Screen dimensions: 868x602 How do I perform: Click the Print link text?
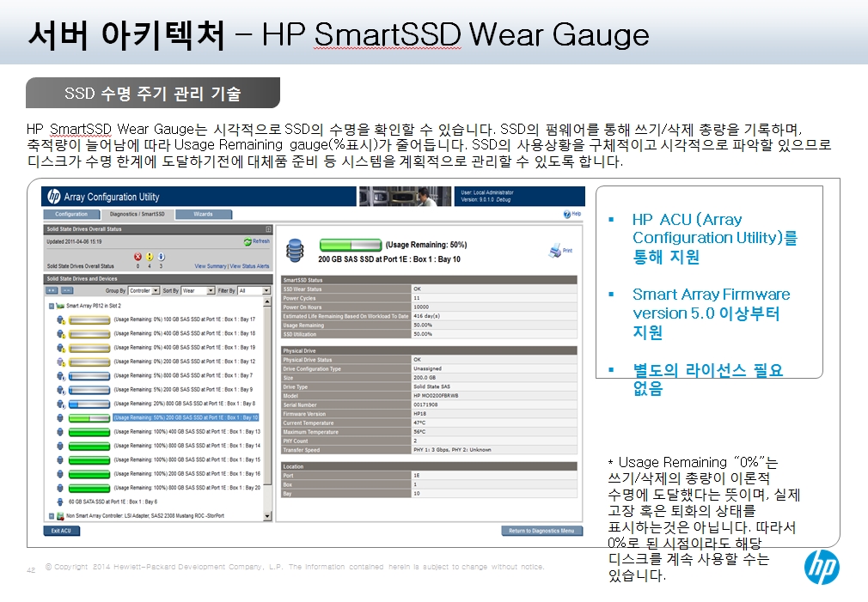tap(568, 251)
